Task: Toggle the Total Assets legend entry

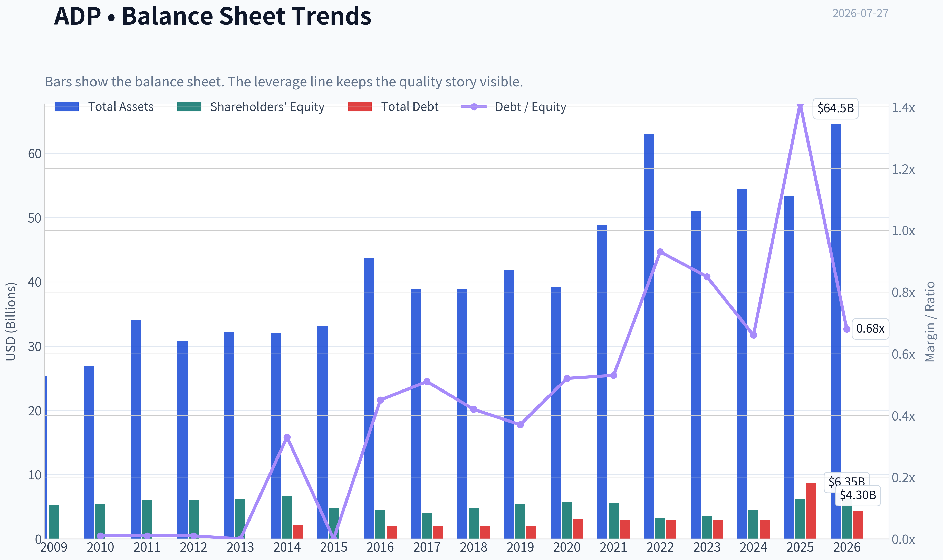Action: (x=104, y=107)
